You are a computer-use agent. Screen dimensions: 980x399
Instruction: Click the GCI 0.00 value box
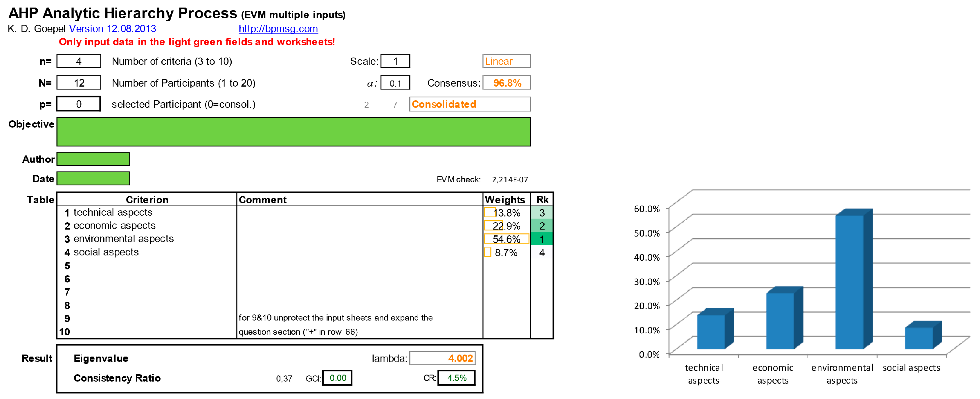(337, 378)
